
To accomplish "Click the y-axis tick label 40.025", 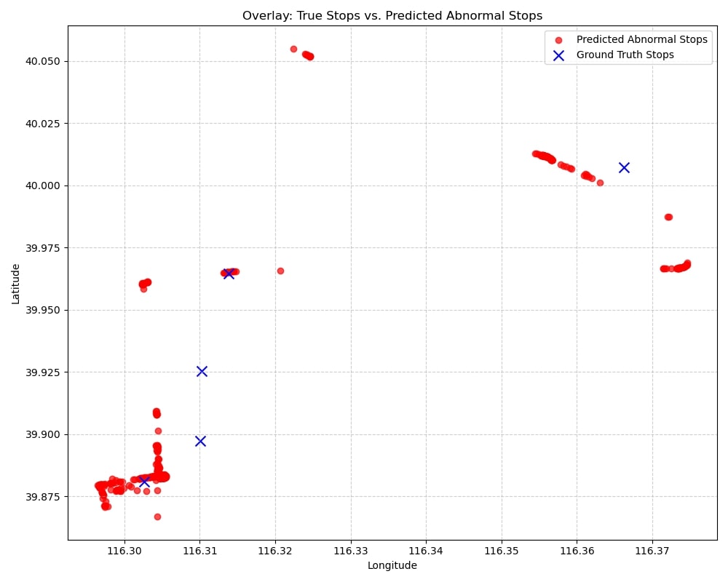I will click(x=43, y=124).
